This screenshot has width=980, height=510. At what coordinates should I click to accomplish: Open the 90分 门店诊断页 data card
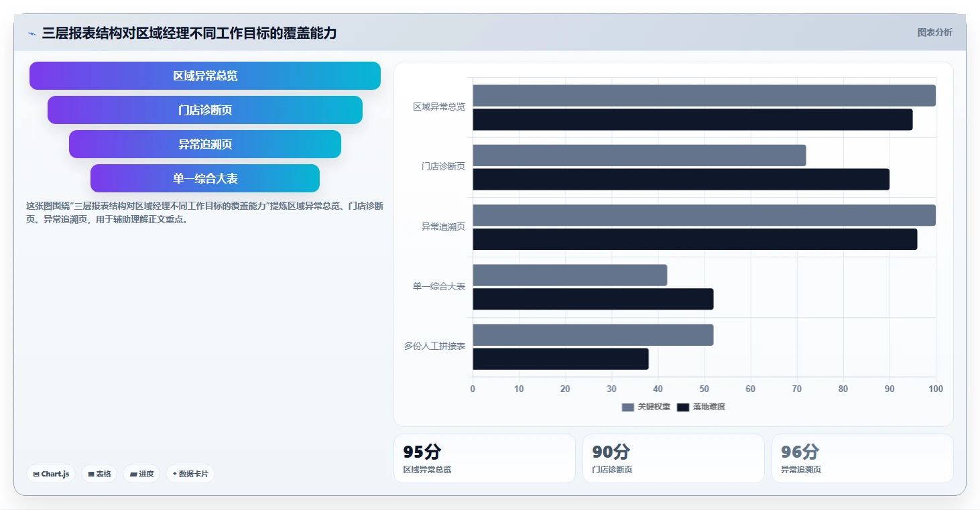click(674, 458)
